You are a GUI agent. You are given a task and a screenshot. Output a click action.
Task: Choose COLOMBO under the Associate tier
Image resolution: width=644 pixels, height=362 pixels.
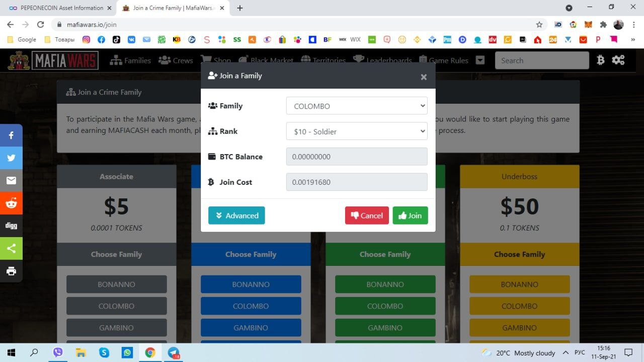coord(116,306)
